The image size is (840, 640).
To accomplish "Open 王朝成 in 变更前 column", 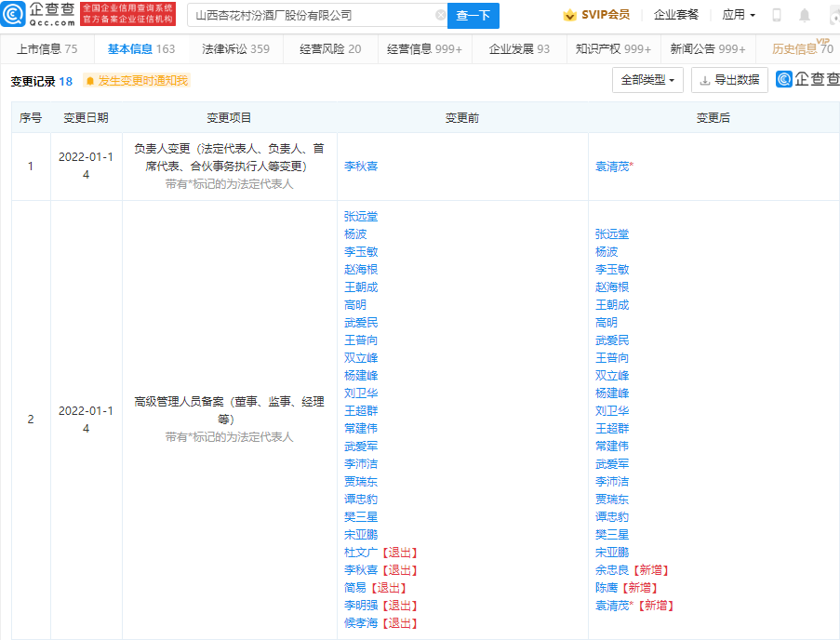I will [x=361, y=287].
